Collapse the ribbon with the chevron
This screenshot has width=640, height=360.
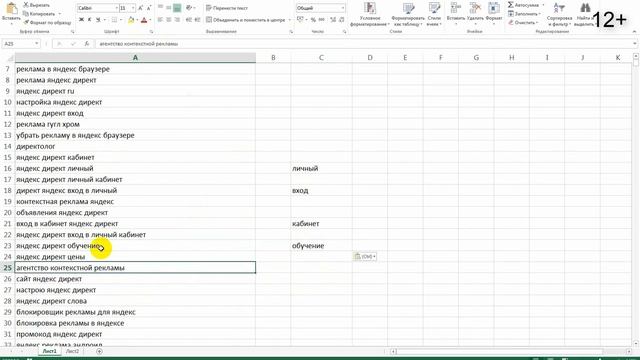point(634,31)
